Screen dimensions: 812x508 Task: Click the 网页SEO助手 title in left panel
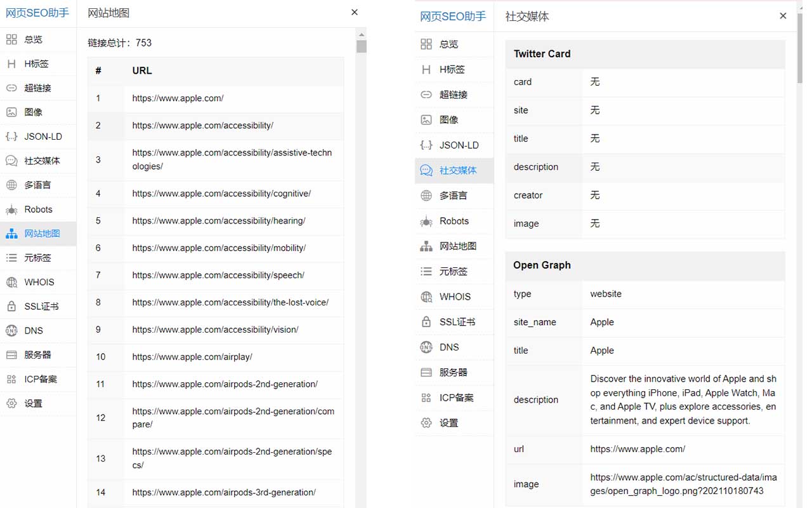coord(37,13)
